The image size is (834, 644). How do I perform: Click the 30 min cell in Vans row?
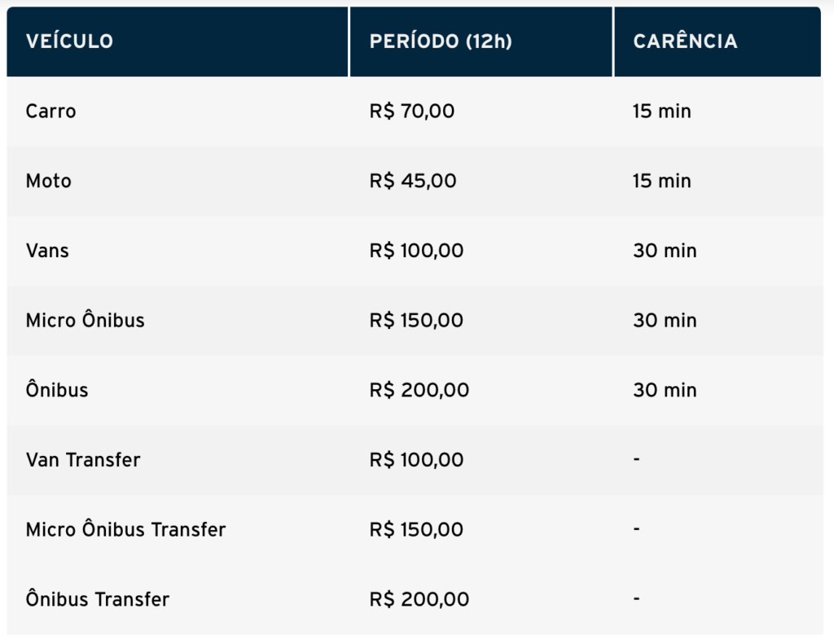coord(665,251)
